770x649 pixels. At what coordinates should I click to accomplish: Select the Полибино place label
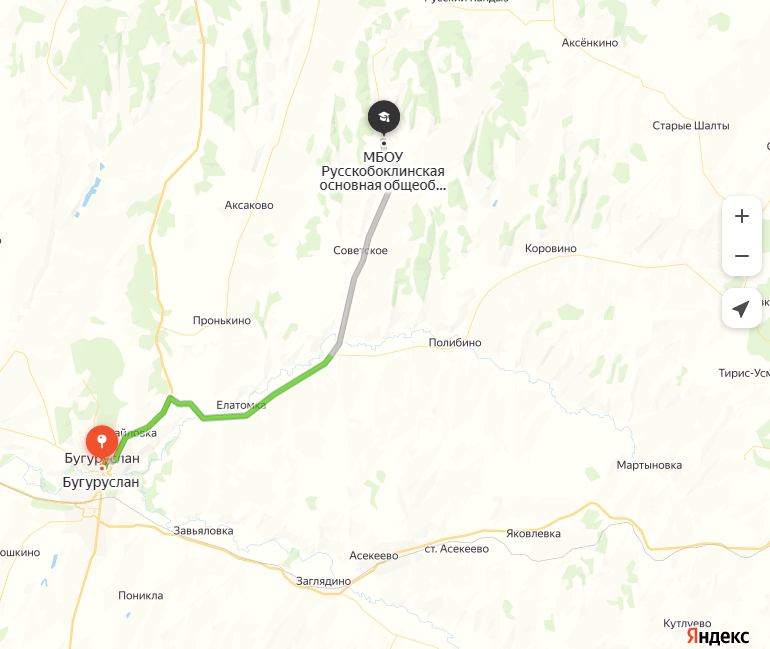[455, 343]
